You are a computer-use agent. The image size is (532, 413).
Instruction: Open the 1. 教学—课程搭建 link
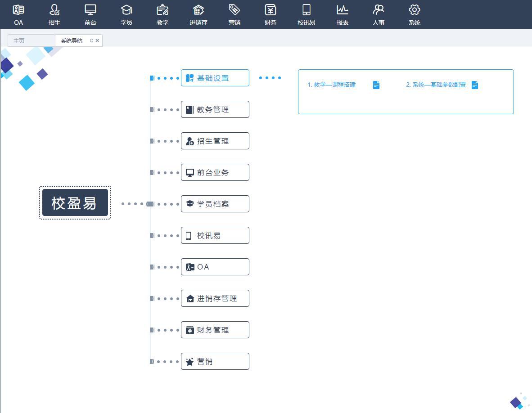coord(331,85)
